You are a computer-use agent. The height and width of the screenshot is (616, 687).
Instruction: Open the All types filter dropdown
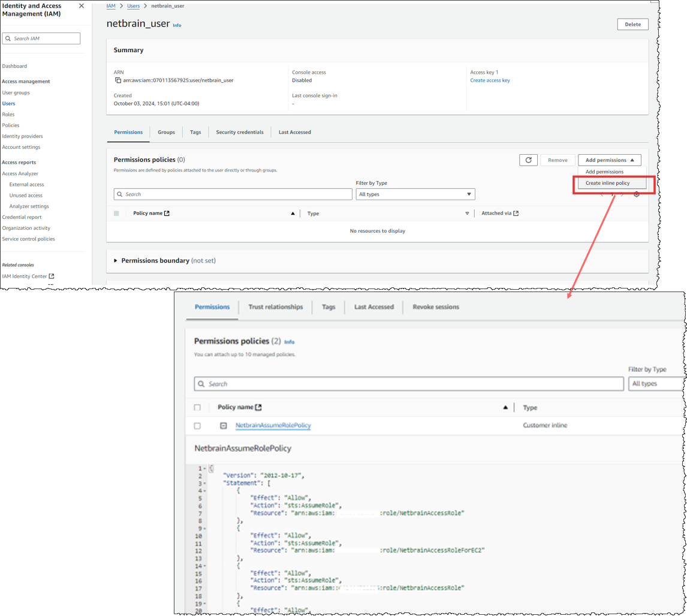click(415, 194)
